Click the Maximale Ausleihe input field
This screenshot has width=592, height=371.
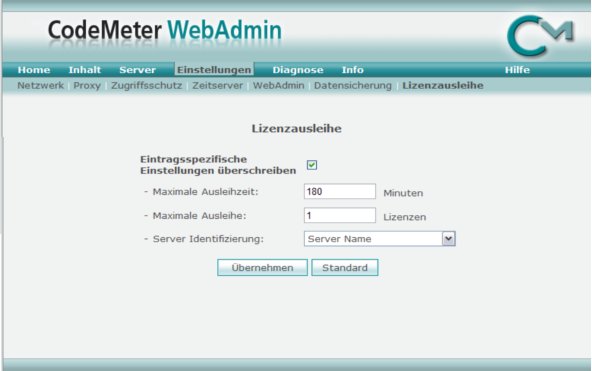340,215
